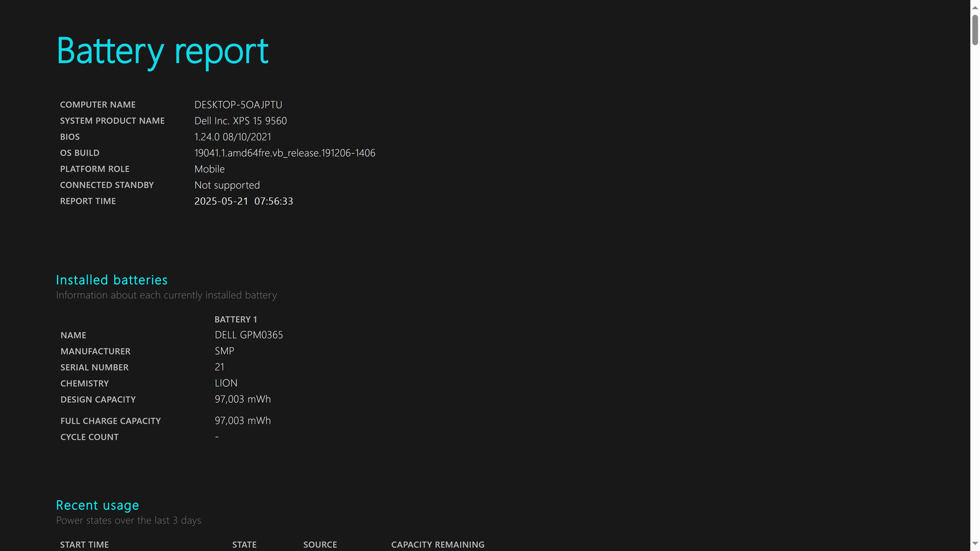Click the BIOS label

point(70,137)
